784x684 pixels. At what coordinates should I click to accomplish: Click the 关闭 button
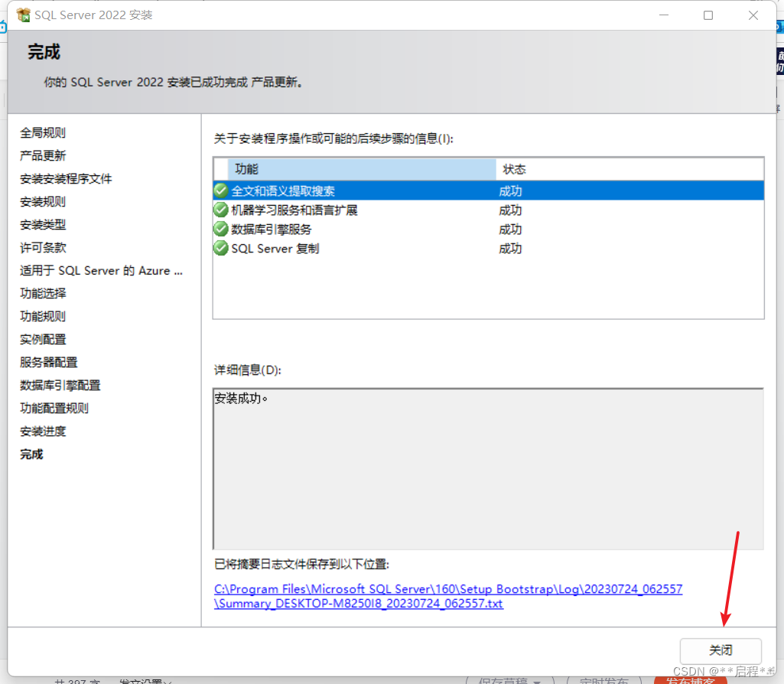[x=721, y=650]
